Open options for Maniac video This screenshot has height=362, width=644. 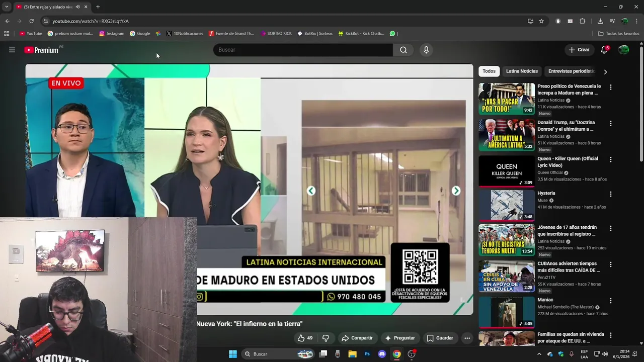tap(611, 301)
